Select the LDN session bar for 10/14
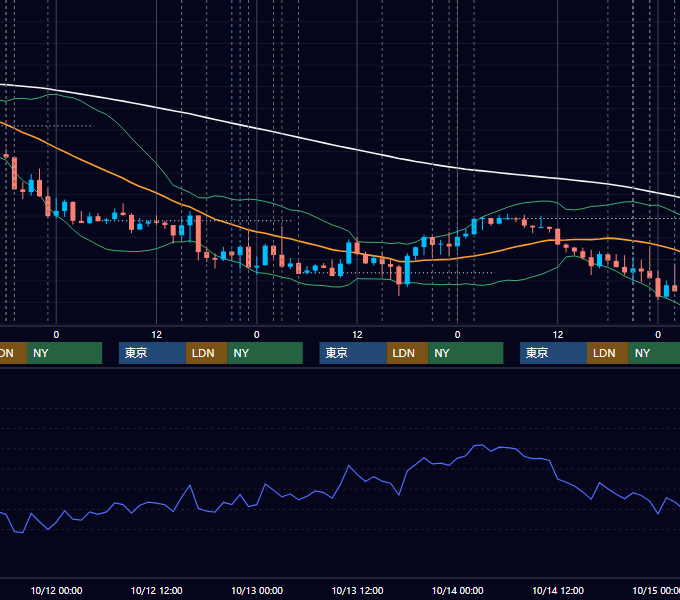Image resolution: width=680 pixels, height=600 pixels. pyautogui.click(x=608, y=353)
